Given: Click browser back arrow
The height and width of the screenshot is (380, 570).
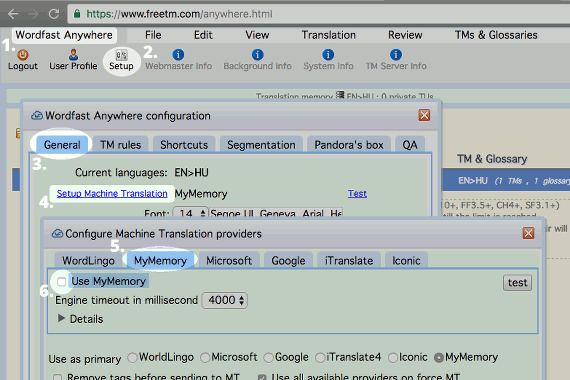Looking at the screenshot, I should 13,14.
